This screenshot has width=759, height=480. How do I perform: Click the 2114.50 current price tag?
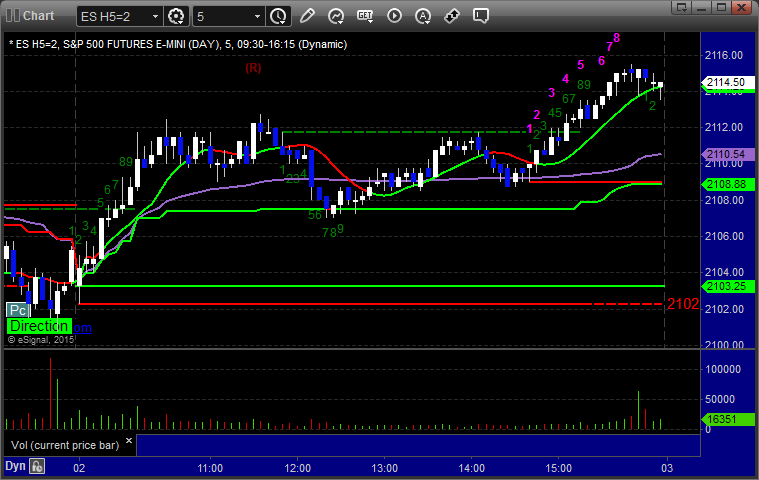tap(728, 82)
